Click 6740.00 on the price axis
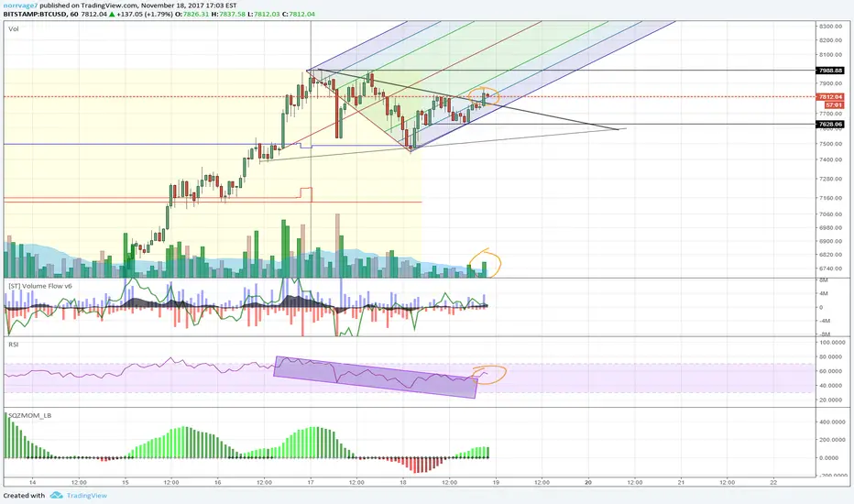 (x=830, y=268)
